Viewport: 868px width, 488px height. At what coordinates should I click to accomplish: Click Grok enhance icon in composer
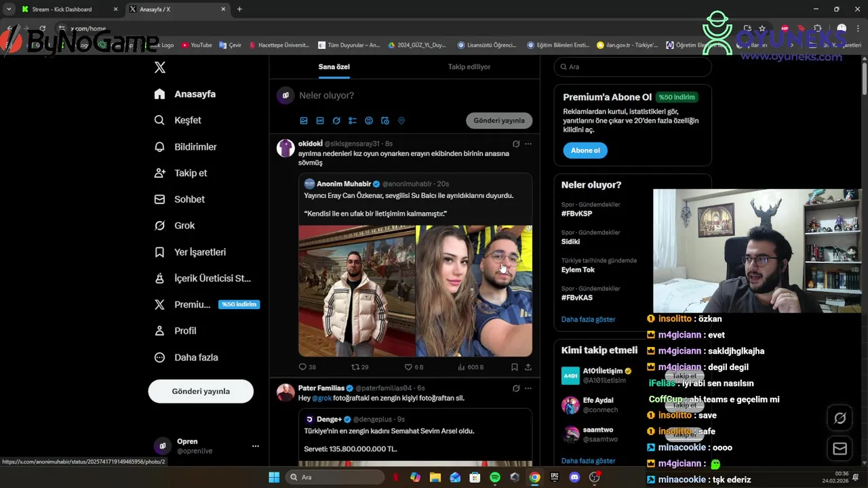pos(336,121)
